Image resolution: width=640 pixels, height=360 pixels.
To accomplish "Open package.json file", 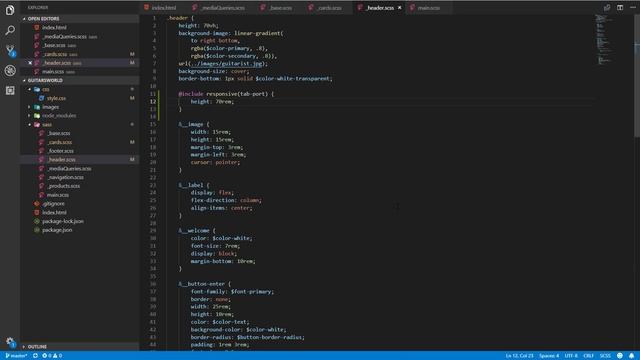I will (x=57, y=230).
